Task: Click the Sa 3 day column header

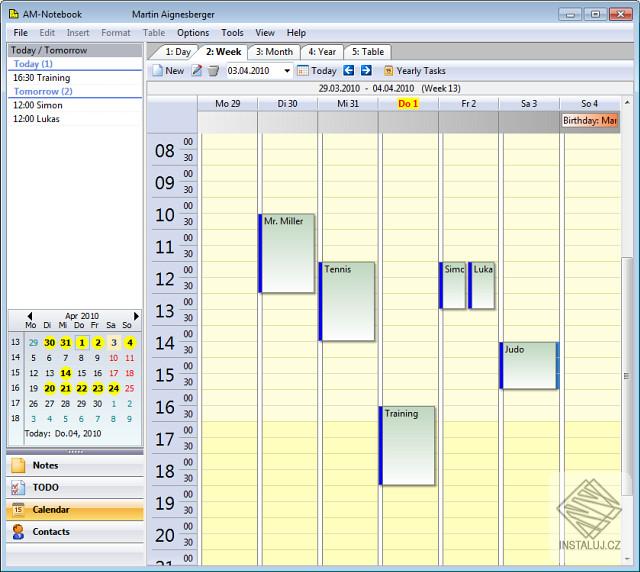Action: (529, 104)
